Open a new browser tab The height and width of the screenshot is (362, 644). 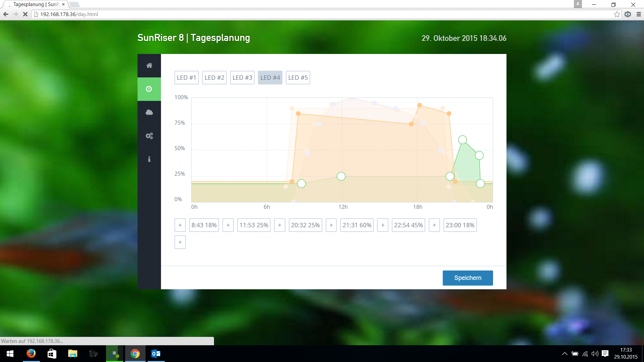[74, 4]
